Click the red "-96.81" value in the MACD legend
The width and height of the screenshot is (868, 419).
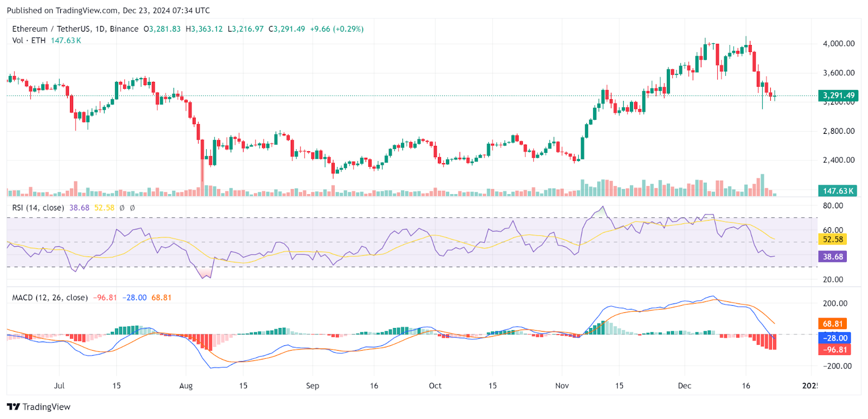(105, 298)
